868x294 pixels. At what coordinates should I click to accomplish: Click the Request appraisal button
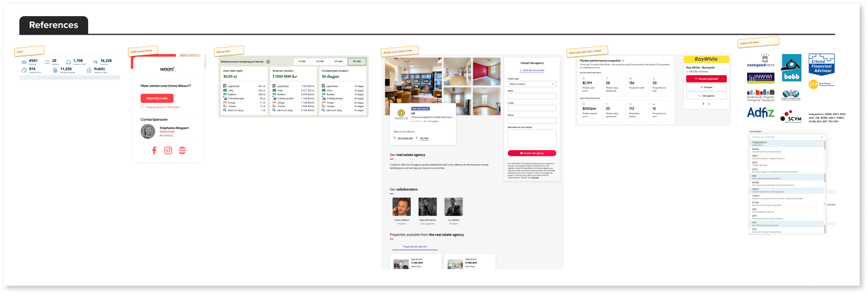(707, 79)
